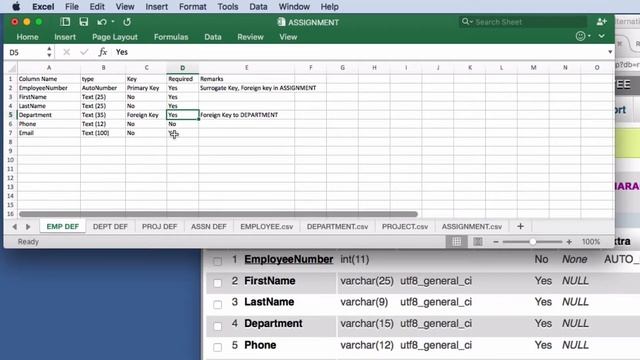
Task: Redo with the circular arrow icon
Action: [127, 22]
